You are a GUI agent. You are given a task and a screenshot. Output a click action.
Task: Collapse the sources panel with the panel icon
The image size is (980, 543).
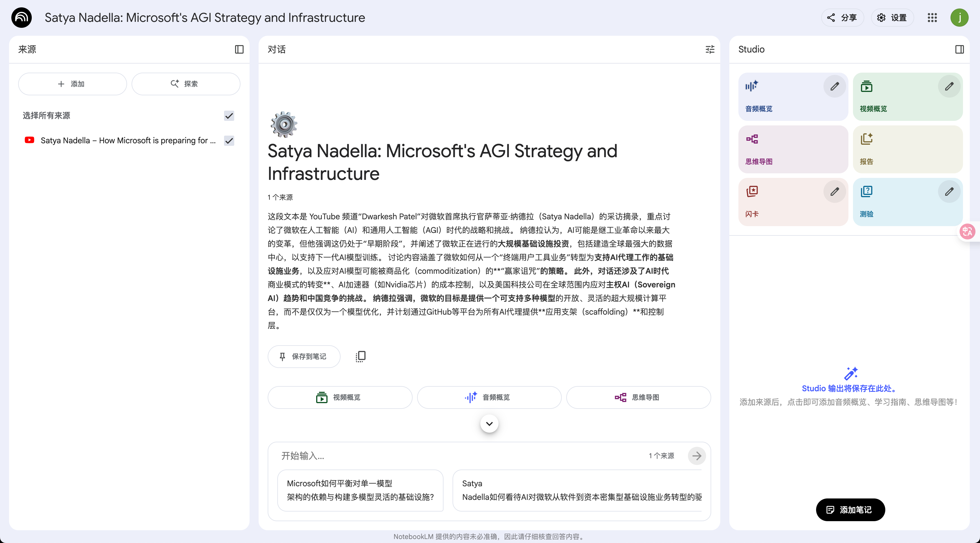pos(239,49)
